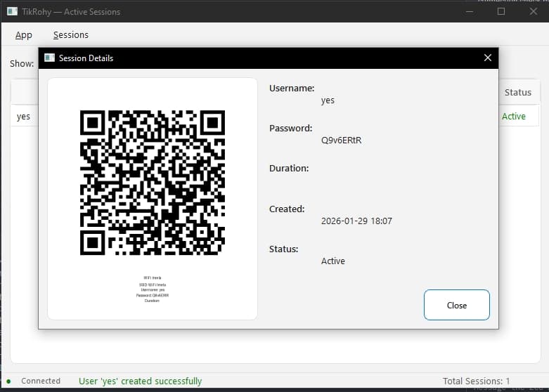549x392 pixels.
Task: Click the 'User yes created successfully' message
Action: [x=140, y=381]
